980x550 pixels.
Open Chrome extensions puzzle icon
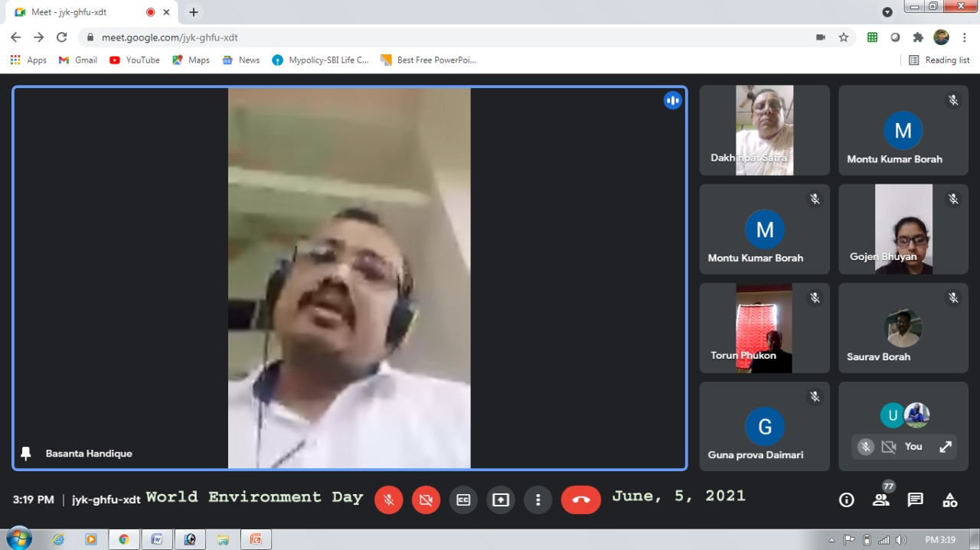point(918,37)
